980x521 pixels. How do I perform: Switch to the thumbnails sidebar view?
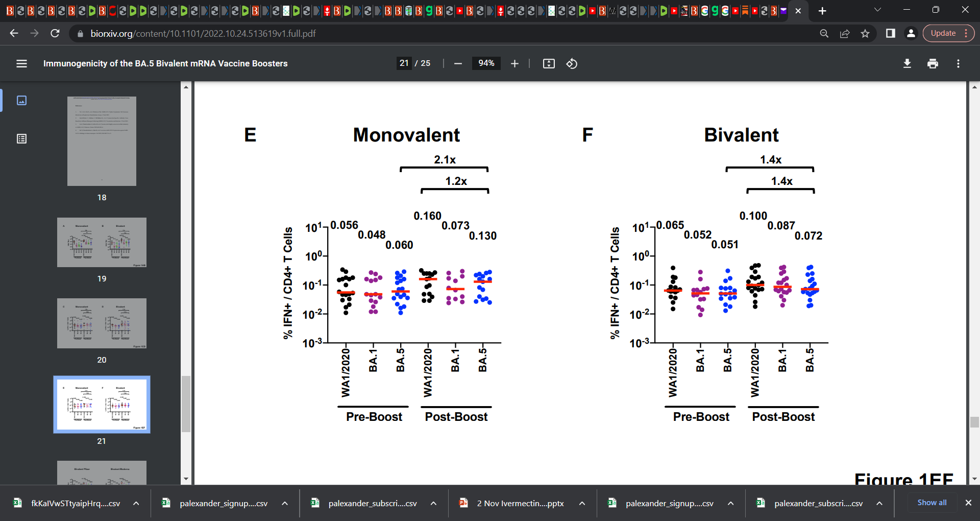click(21, 101)
